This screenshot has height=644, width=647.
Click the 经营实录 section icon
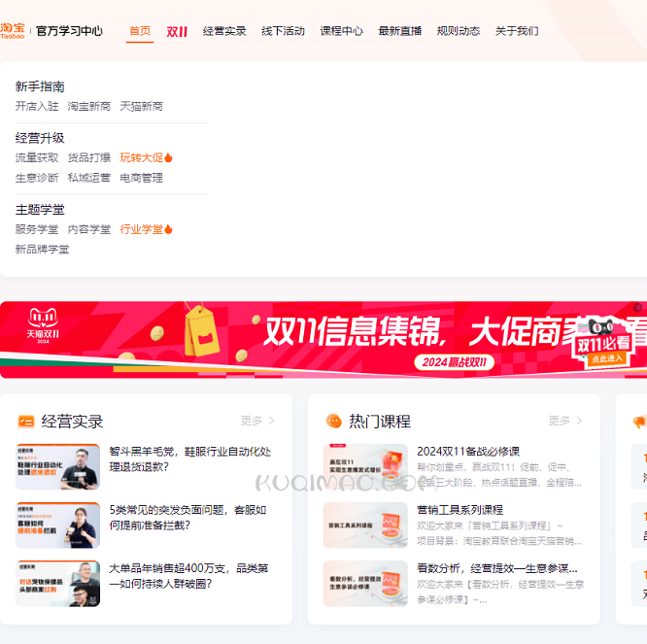(26, 422)
